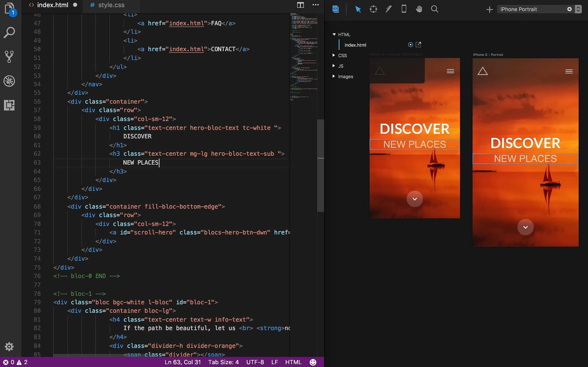Collapse the HTML tree section
Image resolution: width=588 pixels, height=367 pixels.
point(334,34)
